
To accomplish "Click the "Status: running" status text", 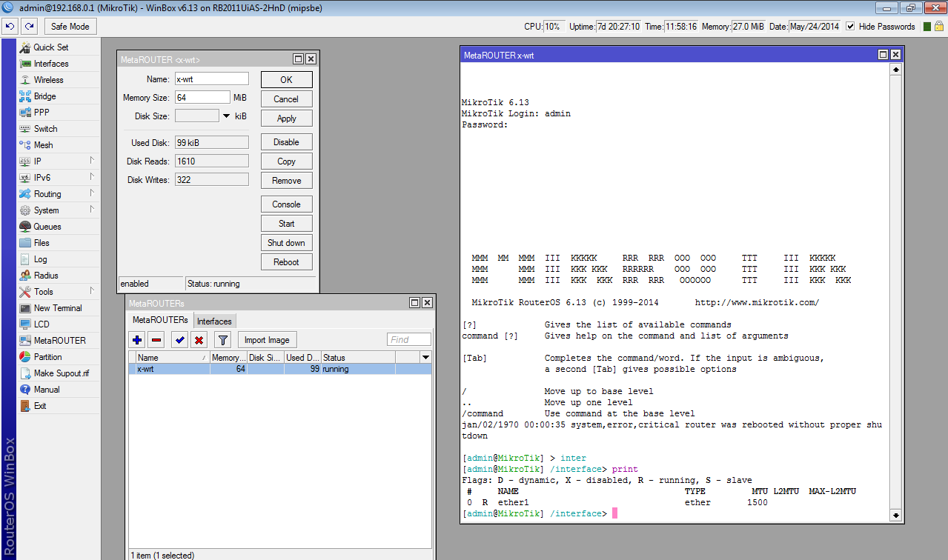I will (x=213, y=284).
